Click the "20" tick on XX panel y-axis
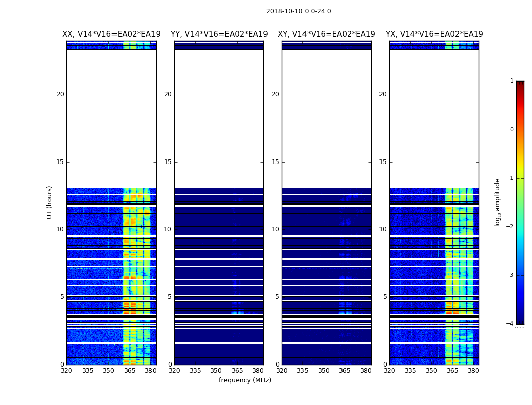Viewport: 532px width, 405px height. tap(60, 94)
